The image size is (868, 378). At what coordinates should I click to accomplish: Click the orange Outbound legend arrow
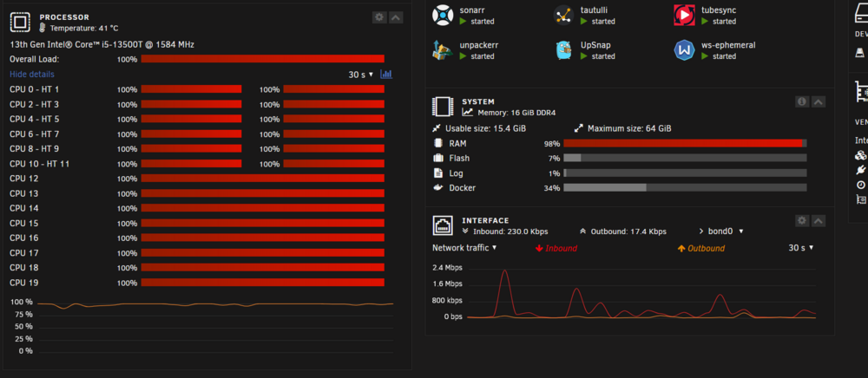click(x=681, y=248)
